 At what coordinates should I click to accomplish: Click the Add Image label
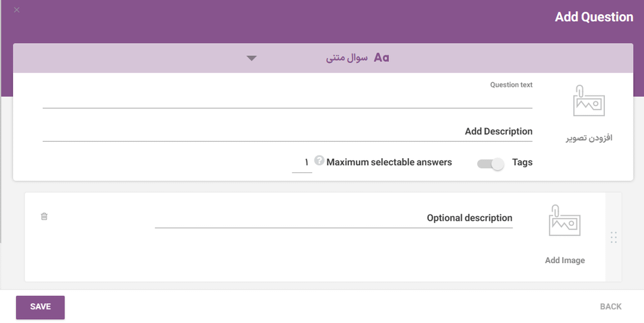coord(565,260)
